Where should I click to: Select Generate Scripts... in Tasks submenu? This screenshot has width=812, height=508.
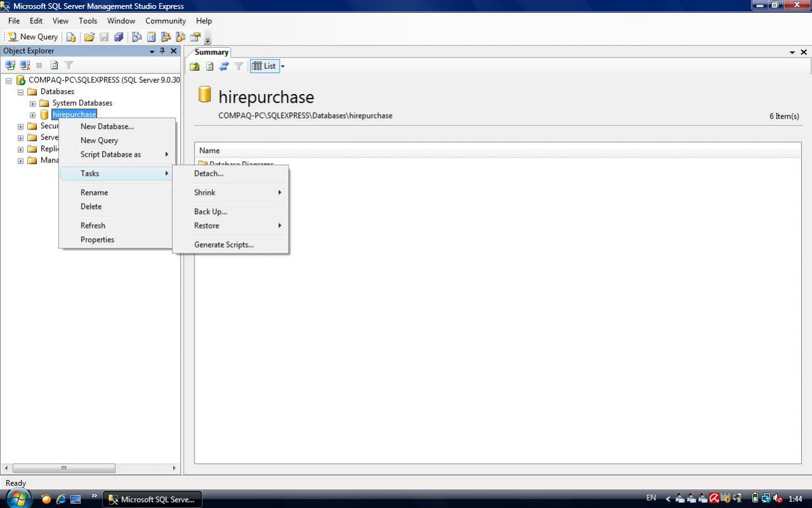click(x=230, y=244)
